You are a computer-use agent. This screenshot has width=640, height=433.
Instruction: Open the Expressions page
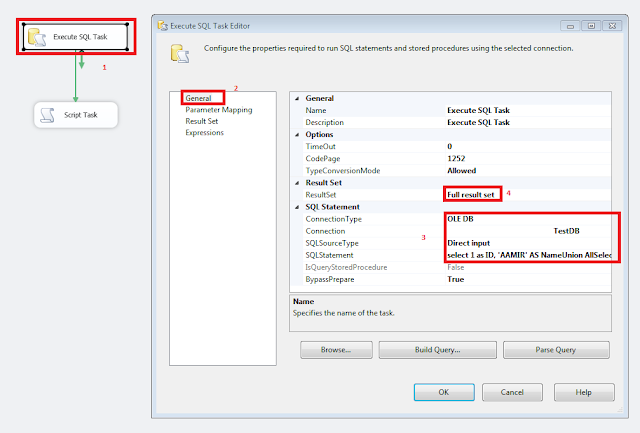point(204,133)
